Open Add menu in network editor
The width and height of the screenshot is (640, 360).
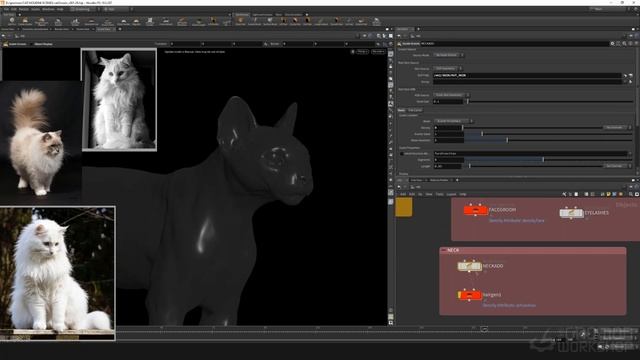403,194
